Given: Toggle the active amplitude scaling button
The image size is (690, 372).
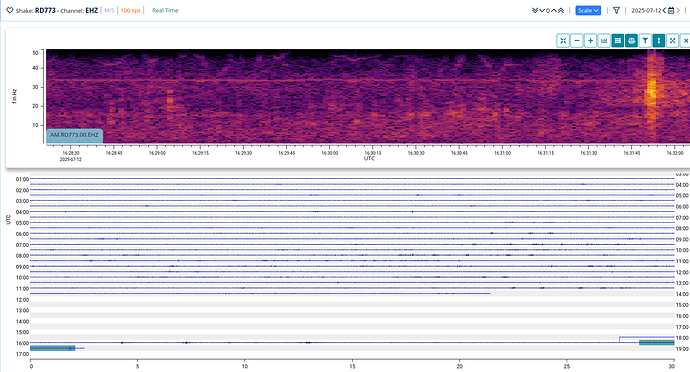Looking at the screenshot, I should 659,41.
